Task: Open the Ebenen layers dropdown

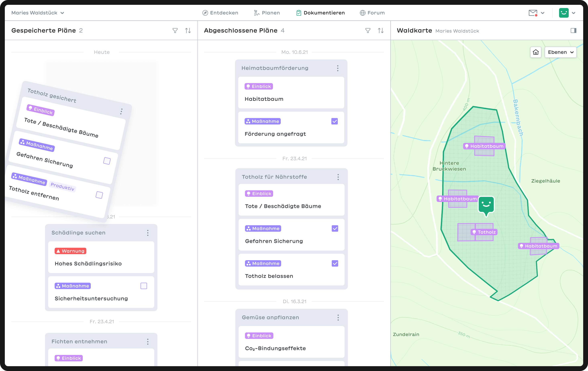Action: (x=560, y=52)
